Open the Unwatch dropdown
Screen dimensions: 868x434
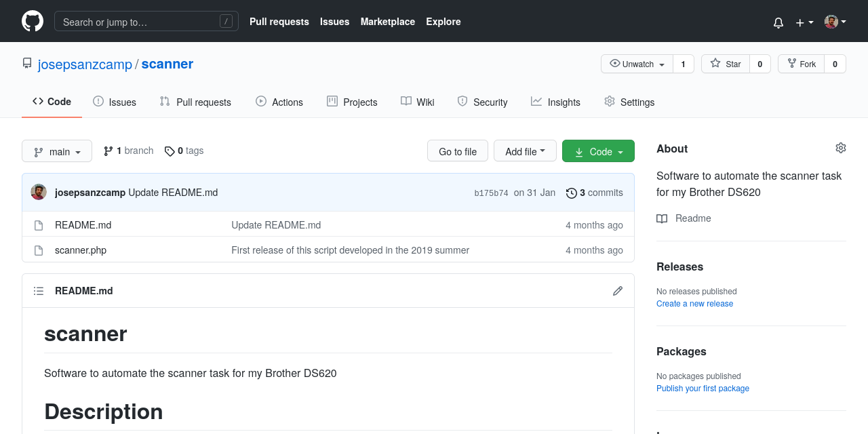(x=636, y=64)
